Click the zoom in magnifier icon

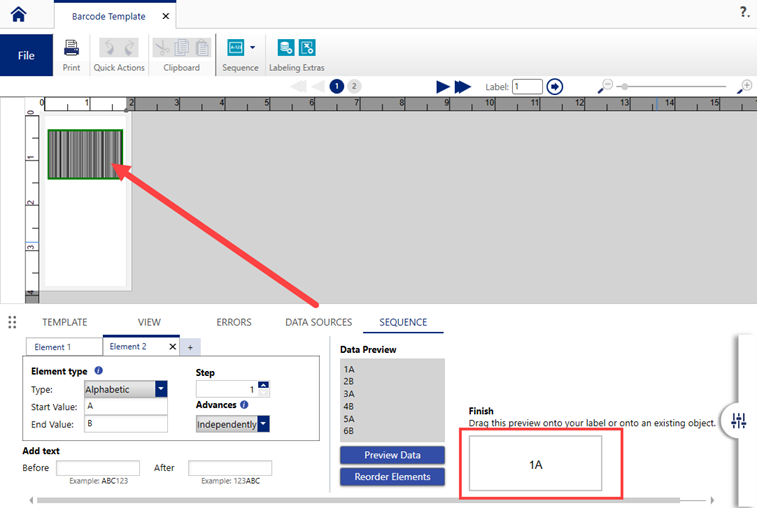tap(744, 87)
